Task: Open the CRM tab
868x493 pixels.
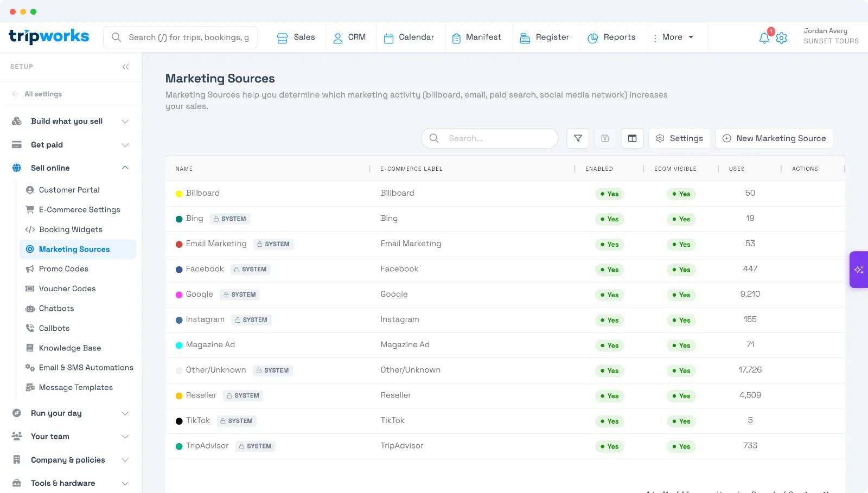Action: pyautogui.click(x=349, y=37)
